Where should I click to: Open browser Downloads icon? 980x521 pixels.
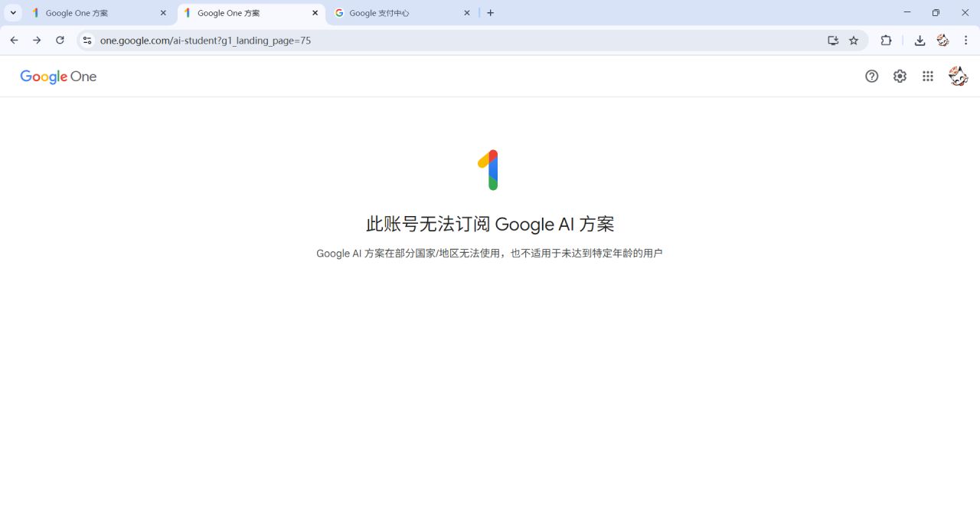[920, 40]
